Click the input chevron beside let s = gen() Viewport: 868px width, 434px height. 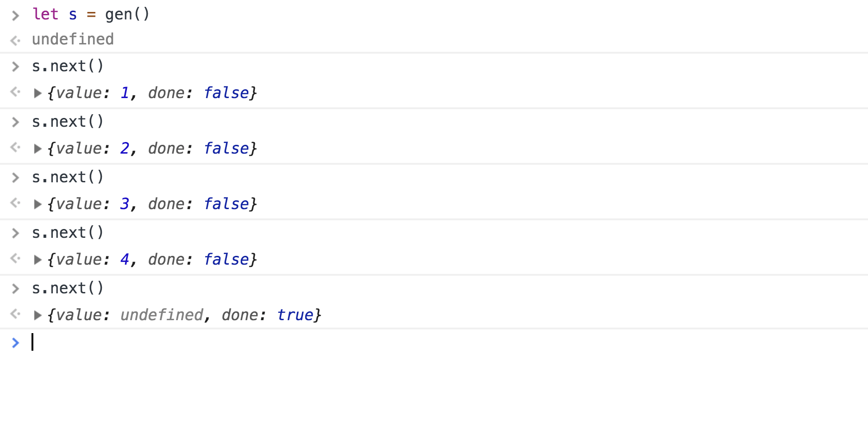15,16
